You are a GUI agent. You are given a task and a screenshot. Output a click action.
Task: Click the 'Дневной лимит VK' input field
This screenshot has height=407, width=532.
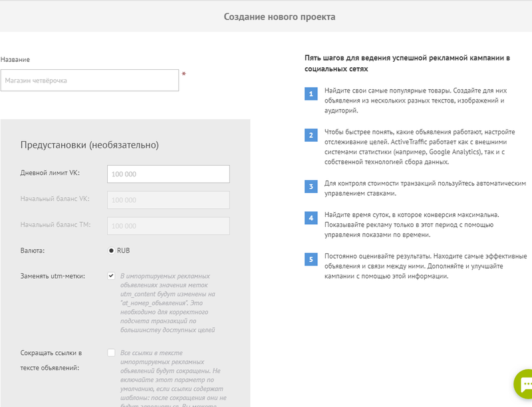click(168, 174)
